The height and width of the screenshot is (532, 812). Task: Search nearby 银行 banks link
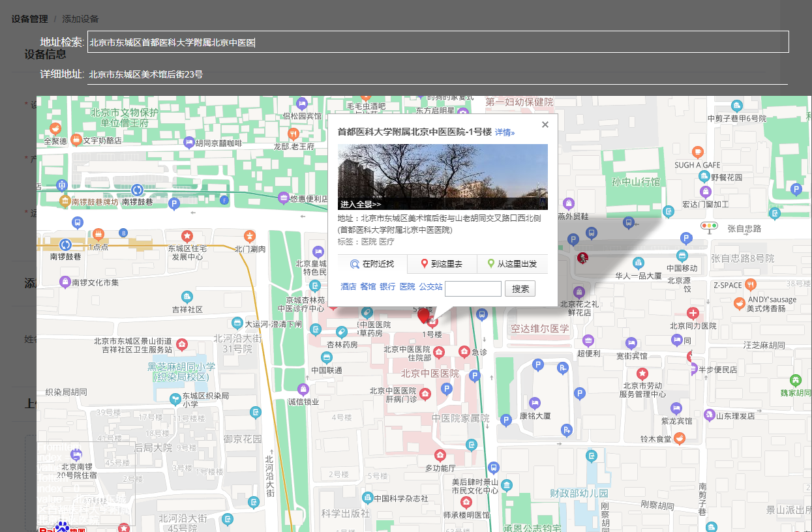click(x=387, y=287)
